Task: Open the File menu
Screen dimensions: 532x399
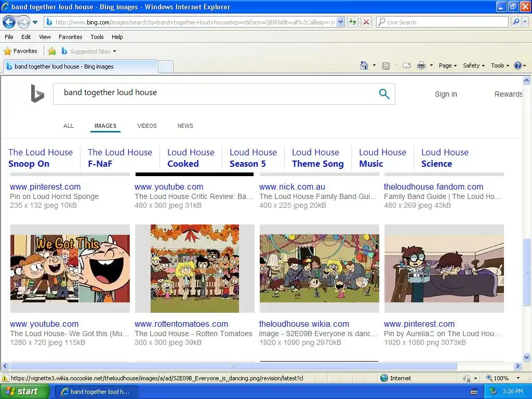Action: (9, 37)
